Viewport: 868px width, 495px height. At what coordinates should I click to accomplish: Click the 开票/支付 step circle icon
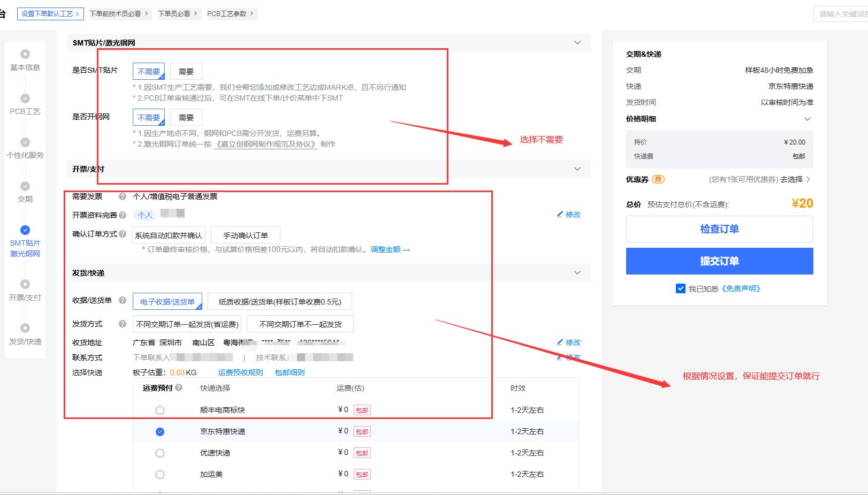click(25, 284)
